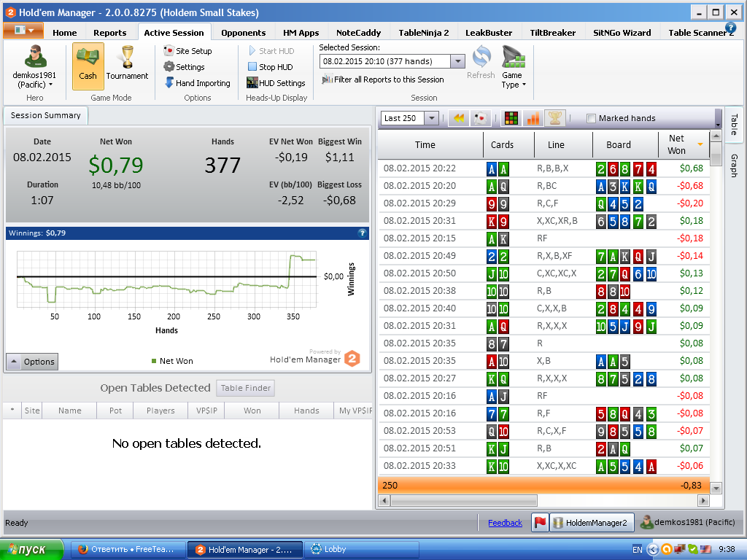The width and height of the screenshot is (747, 560).
Task: Open the Reports tab
Action: tap(110, 32)
